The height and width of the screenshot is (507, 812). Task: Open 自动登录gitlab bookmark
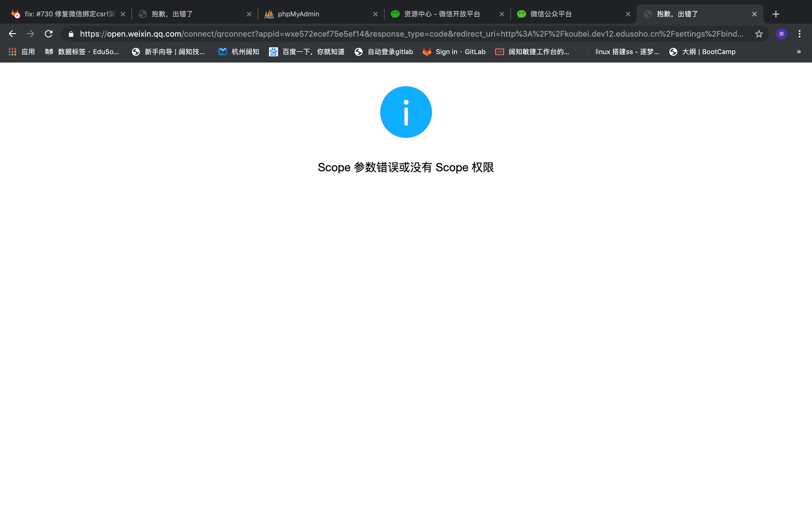click(x=383, y=52)
